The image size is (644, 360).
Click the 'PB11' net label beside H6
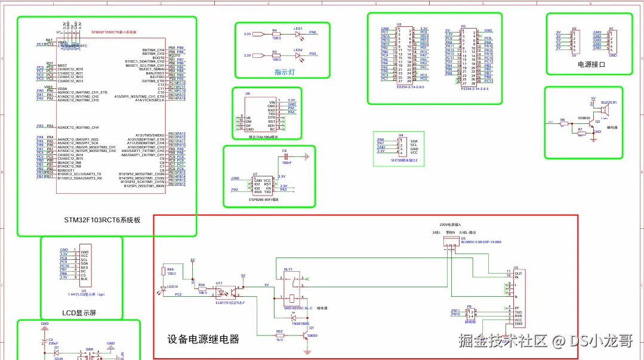pyautogui.click(x=455, y=311)
